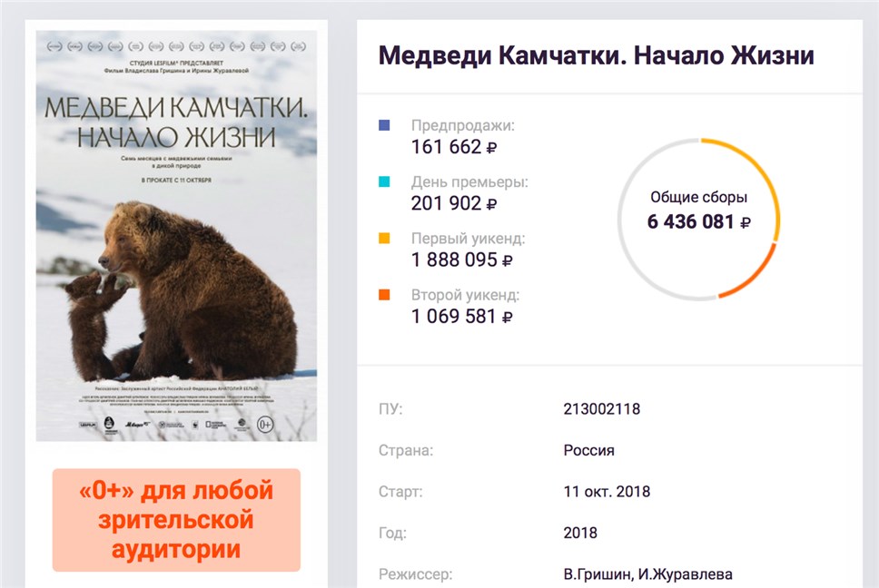Click the yellow Первый уикенд legend square
Image resolution: width=879 pixels, height=588 pixels.
[x=384, y=238]
